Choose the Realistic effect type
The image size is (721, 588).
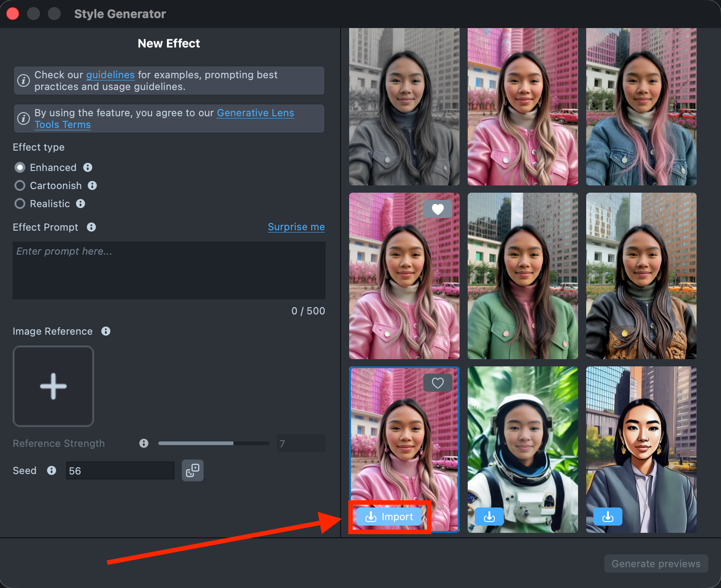click(20, 204)
